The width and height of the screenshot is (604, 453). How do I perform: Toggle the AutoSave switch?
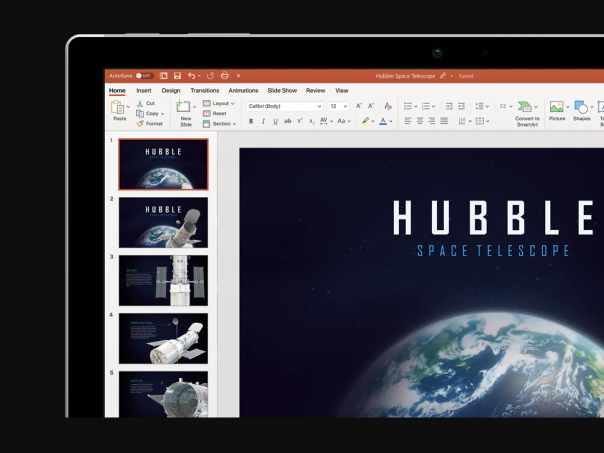pyautogui.click(x=144, y=76)
